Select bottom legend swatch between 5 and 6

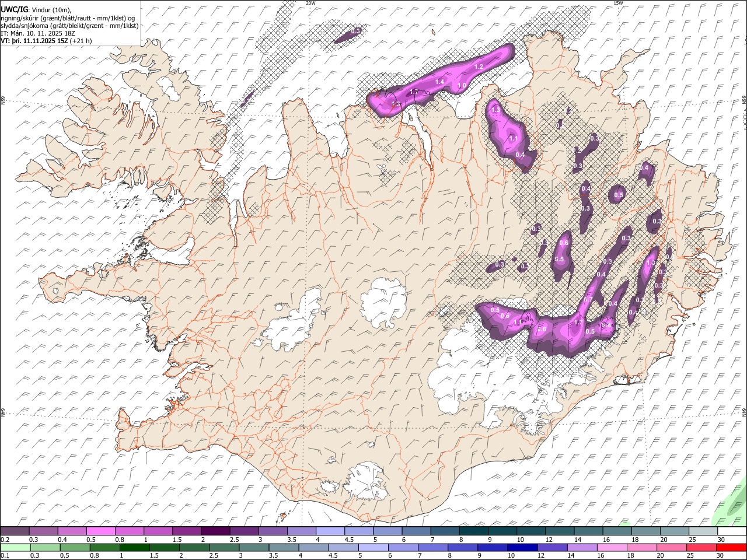pyautogui.click(x=373, y=547)
